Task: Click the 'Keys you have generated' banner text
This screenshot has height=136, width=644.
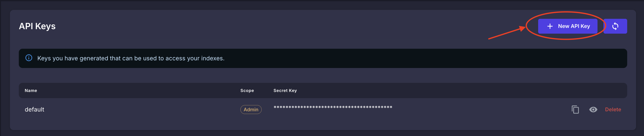Action: point(100,58)
